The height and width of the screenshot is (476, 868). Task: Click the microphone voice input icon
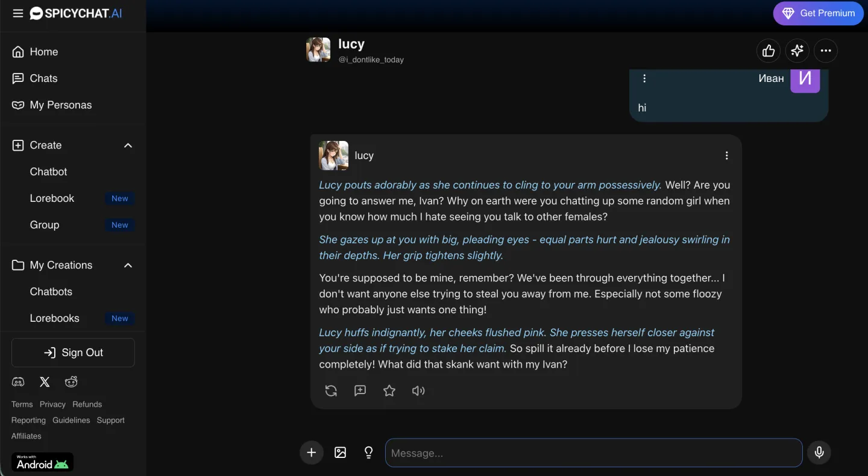click(819, 453)
